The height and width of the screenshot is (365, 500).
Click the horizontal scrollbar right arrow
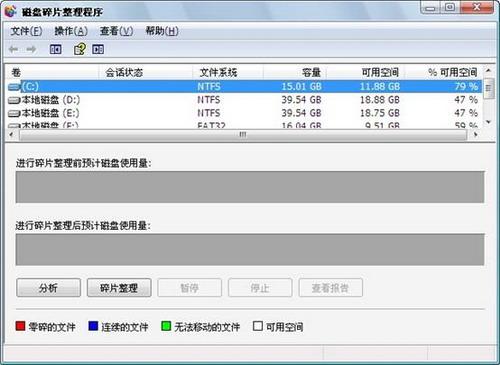(476, 134)
